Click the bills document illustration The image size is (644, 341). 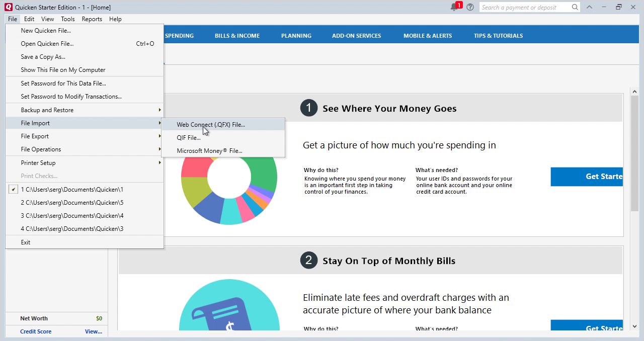(x=229, y=305)
